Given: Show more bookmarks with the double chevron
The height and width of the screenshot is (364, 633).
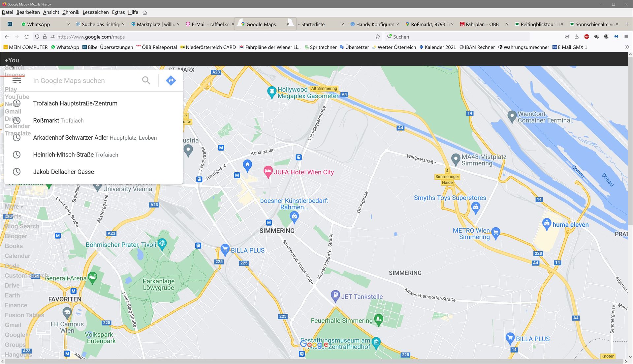Looking at the screenshot, I should [627, 47].
